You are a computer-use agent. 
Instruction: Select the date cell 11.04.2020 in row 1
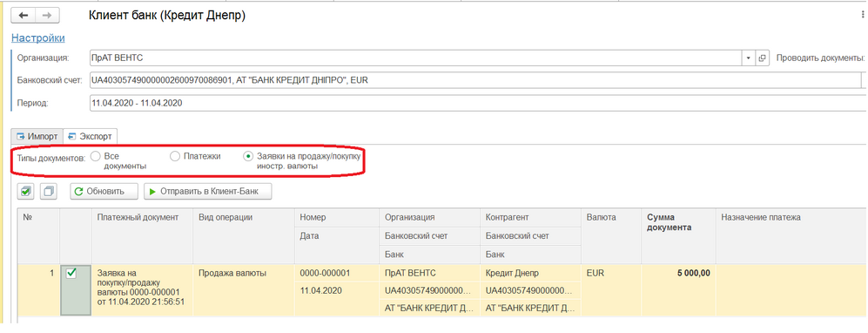tap(337, 290)
